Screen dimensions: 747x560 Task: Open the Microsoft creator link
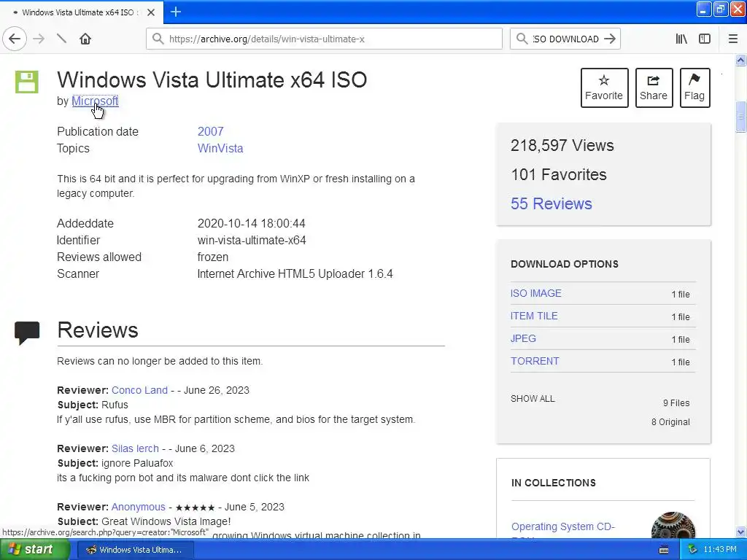[95, 101]
